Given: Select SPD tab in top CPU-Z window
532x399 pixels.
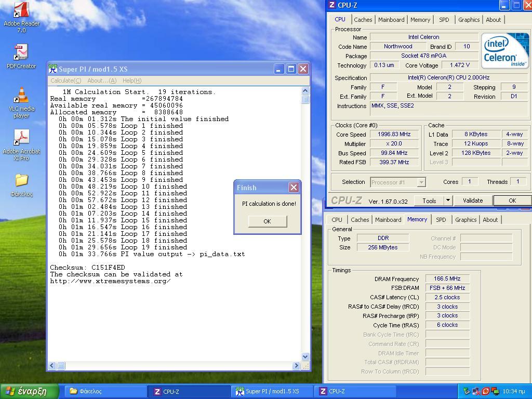Looking at the screenshot, I should [444, 20].
